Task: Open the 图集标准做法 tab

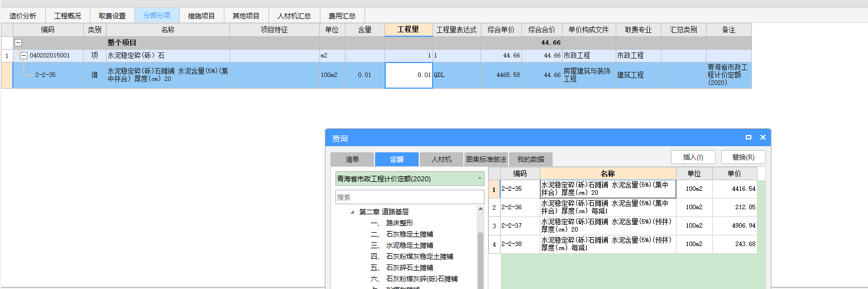Action: click(x=486, y=159)
